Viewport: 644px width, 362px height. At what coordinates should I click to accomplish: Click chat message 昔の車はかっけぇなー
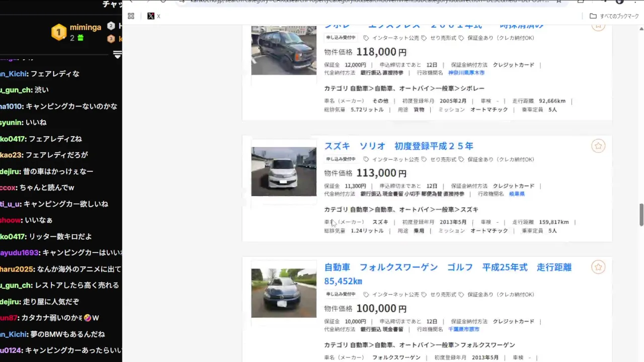pos(58,171)
